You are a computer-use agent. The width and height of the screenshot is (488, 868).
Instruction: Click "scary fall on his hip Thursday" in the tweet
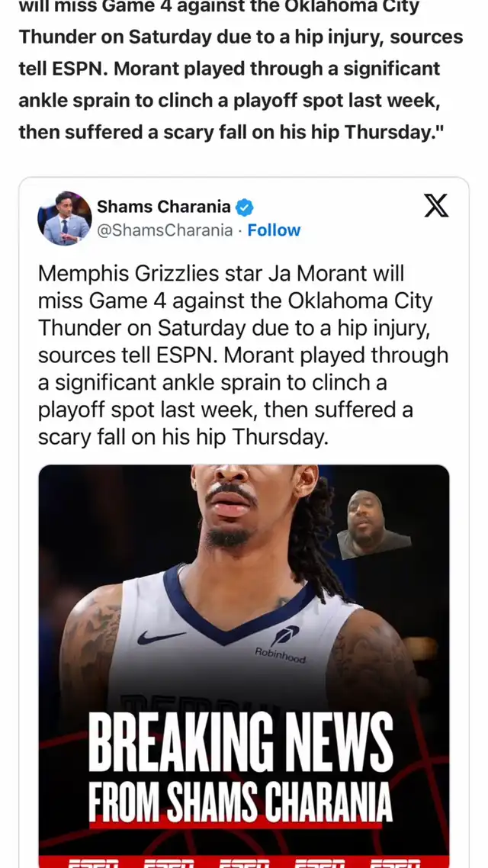point(183,438)
